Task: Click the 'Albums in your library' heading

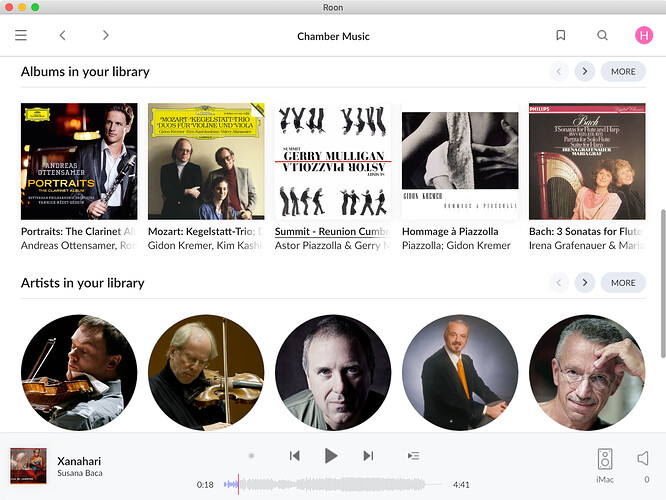Action: (85, 72)
